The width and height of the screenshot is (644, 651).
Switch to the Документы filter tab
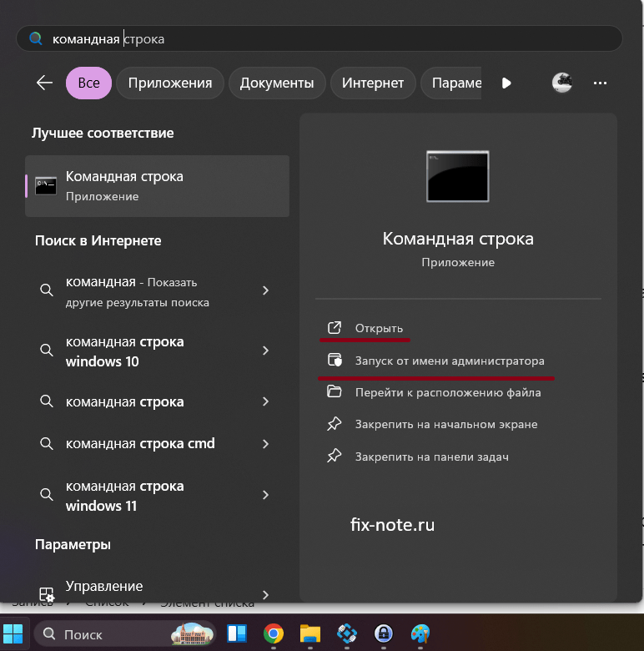pos(277,83)
